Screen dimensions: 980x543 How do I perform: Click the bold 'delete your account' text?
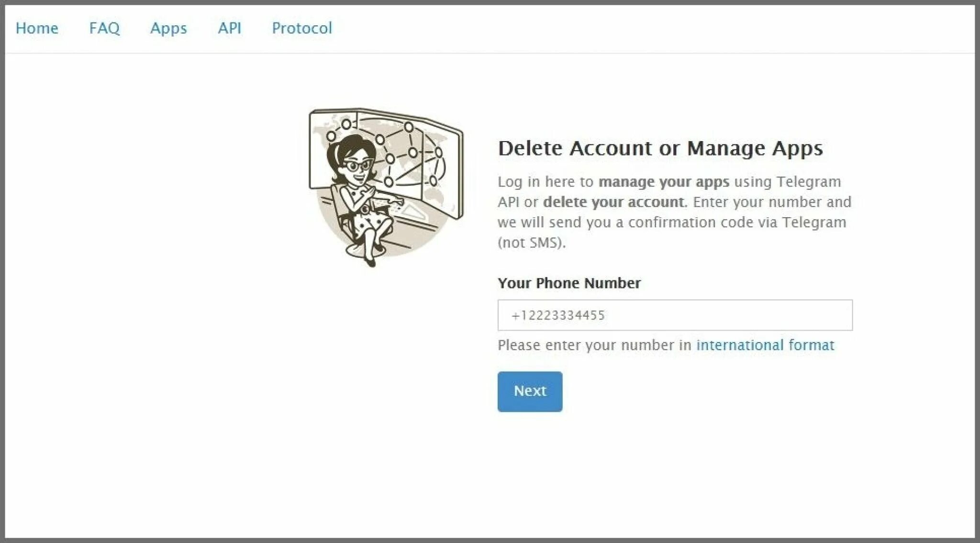(614, 202)
